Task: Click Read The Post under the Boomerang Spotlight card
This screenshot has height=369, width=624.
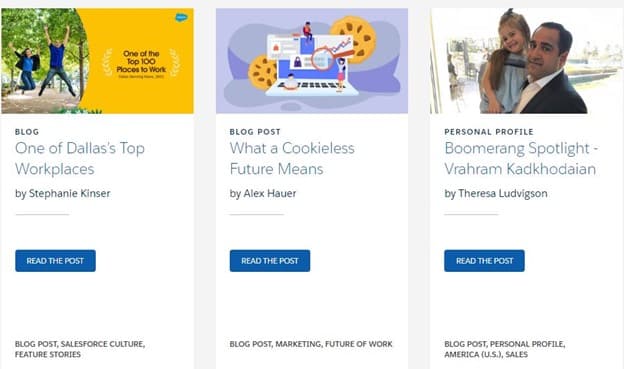Action: 484,261
